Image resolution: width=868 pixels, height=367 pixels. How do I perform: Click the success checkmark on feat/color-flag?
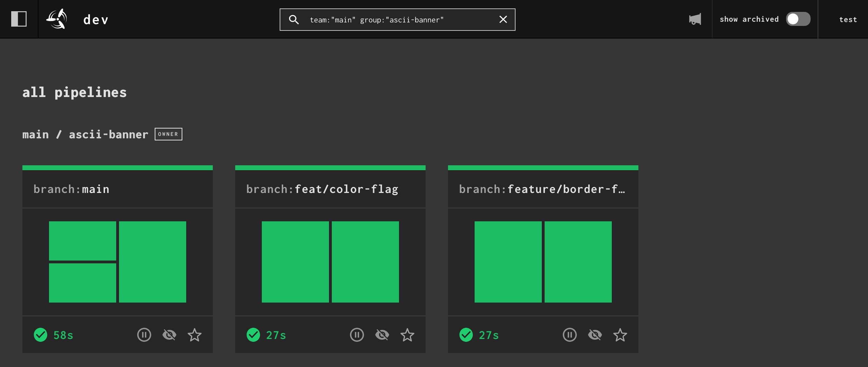(253, 335)
